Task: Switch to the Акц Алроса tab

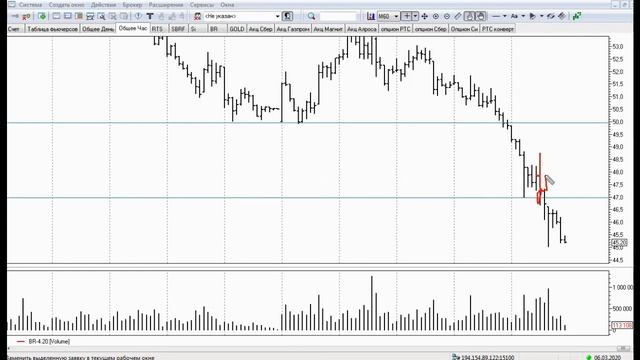Action: tap(362, 29)
